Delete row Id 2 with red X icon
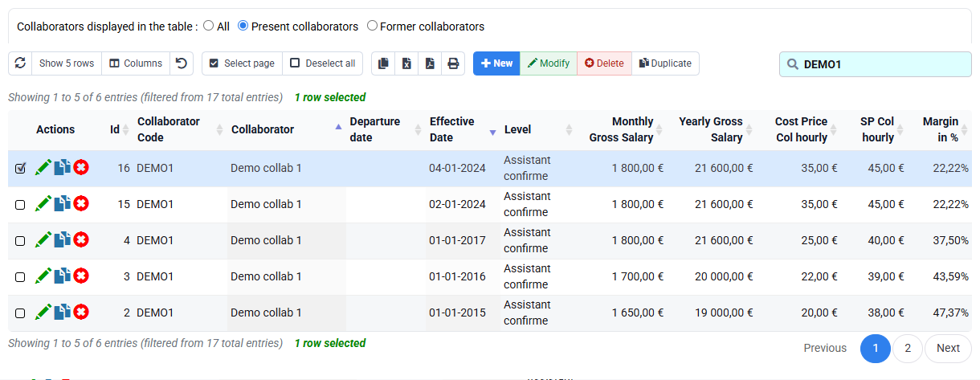This screenshot has width=980, height=380. pyautogui.click(x=81, y=313)
